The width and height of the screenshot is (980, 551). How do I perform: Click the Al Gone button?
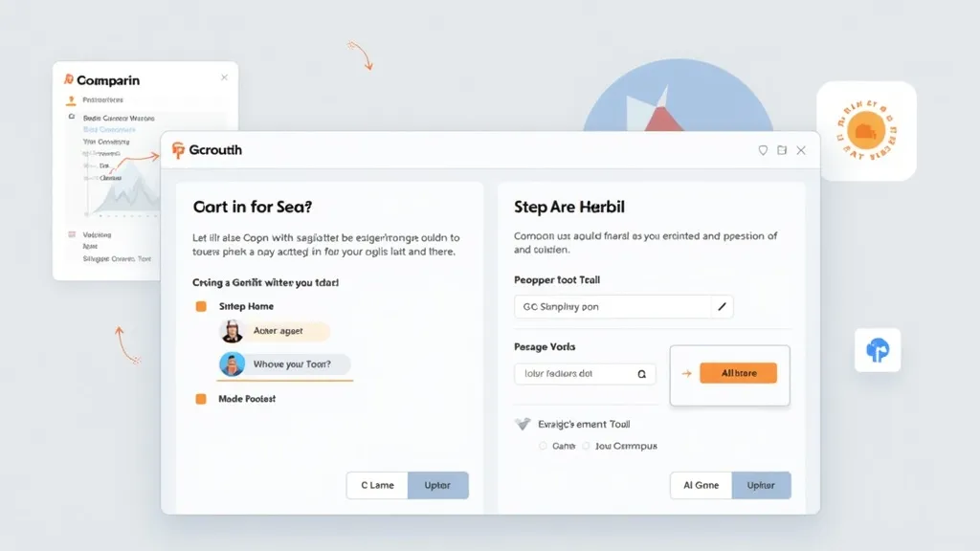(701, 485)
